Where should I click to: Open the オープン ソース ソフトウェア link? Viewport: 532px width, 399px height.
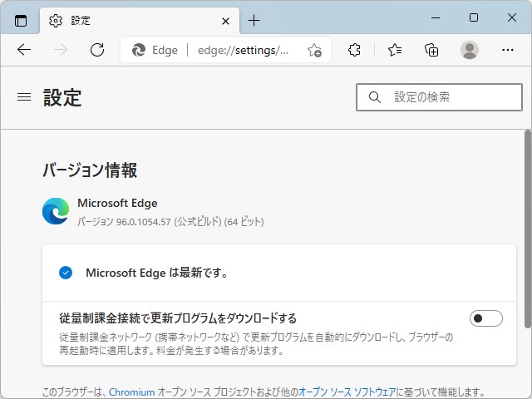point(347,392)
